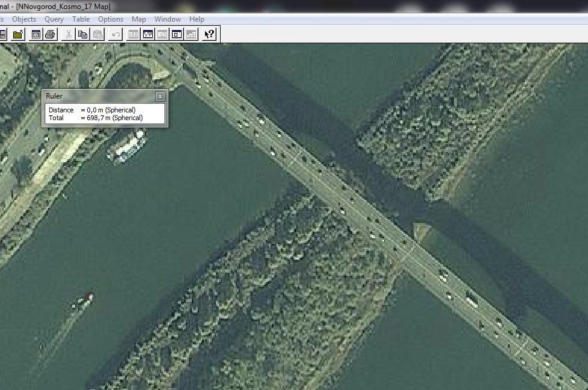Activate the context Help pointer icon

pos(209,34)
